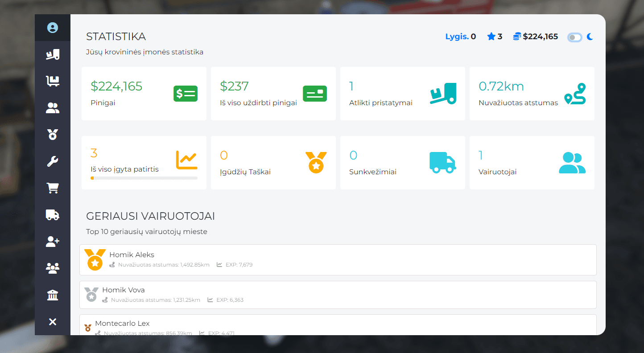Click the $224,165 balance in the header
Viewport: 644px width, 353px height.
click(x=540, y=37)
